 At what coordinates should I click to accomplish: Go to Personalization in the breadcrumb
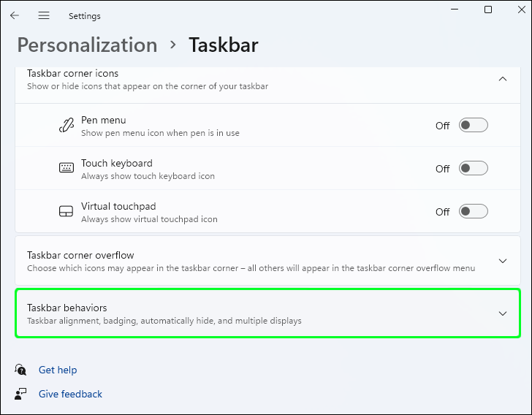(x=88, y=45)
